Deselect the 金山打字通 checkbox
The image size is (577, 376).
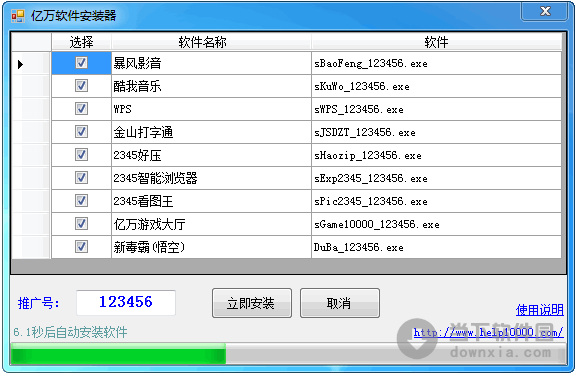pyautogui.click(x=81, y=132)
